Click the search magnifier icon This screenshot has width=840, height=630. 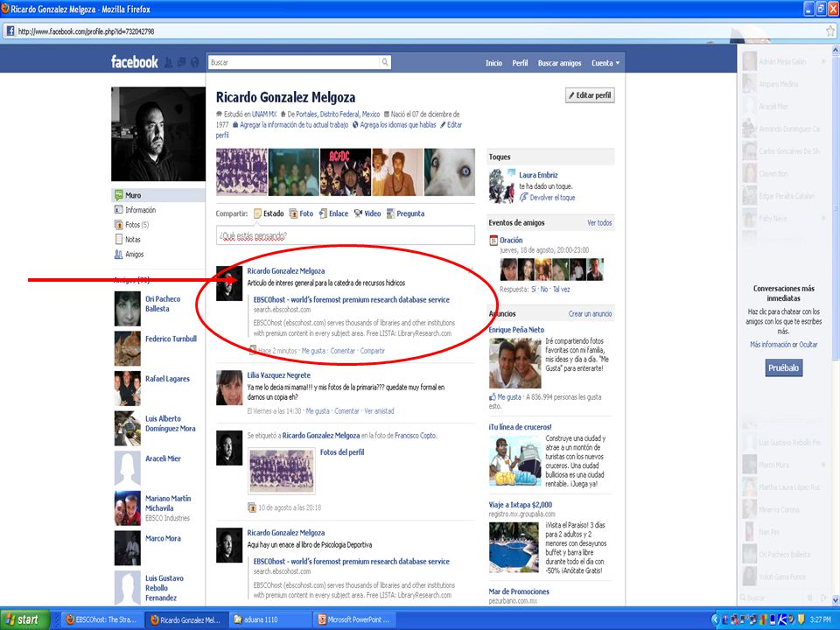pyautogui.click(x=385, y=63)
